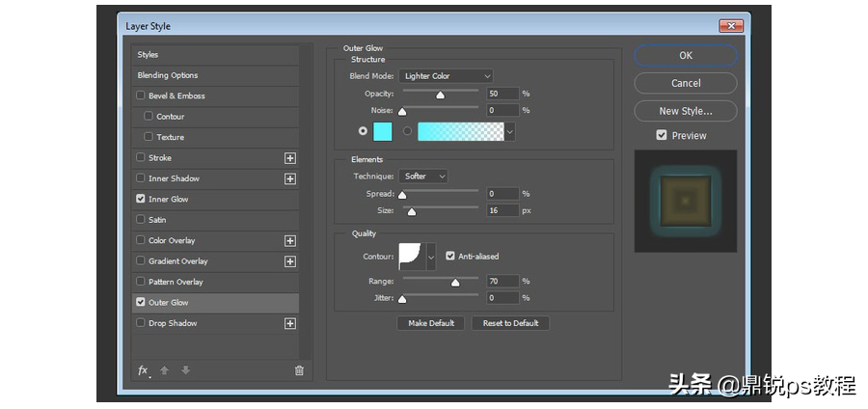868x409 pixels.
Task: Open Blending Options section
Action: [x=215, y=75]
